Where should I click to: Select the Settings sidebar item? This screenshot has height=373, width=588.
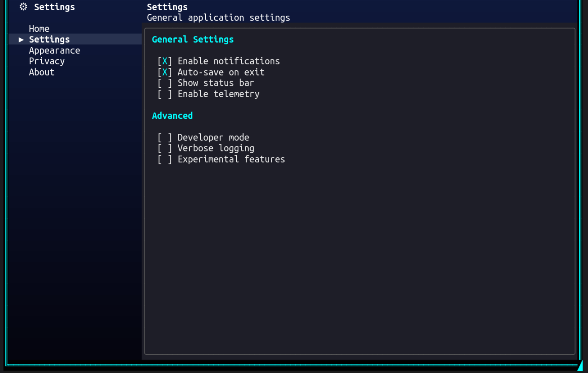pos(49,40)
